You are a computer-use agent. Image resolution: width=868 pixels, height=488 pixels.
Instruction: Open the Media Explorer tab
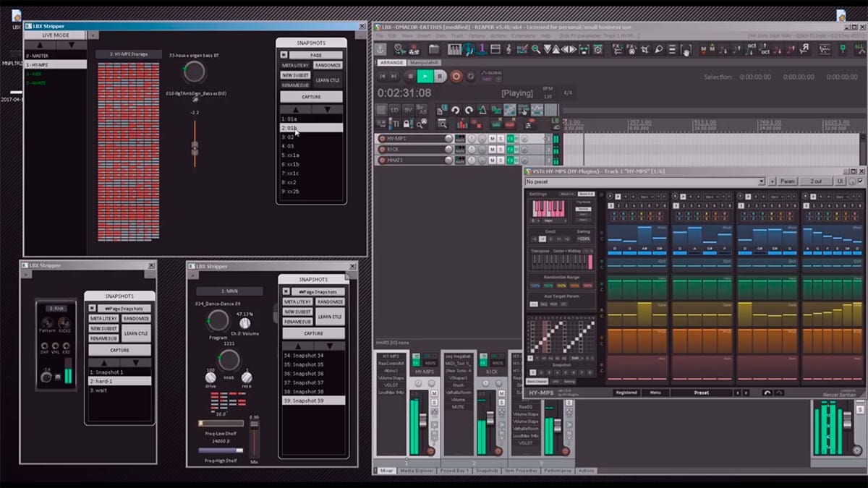[417, 471]
